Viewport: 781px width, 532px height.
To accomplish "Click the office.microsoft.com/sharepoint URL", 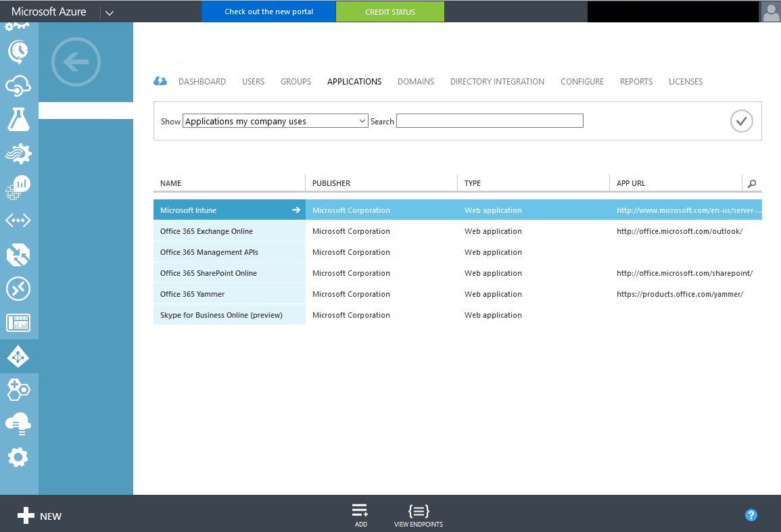I will tap(684, 273).
